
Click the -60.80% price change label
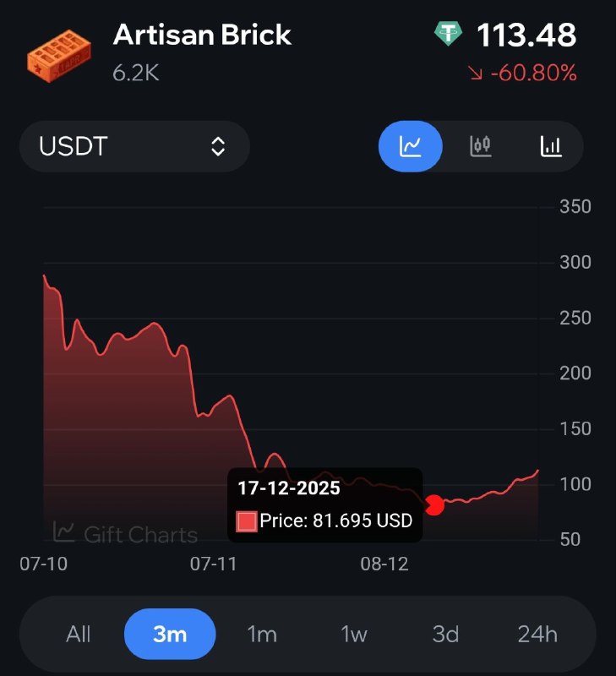click(533, 74)
